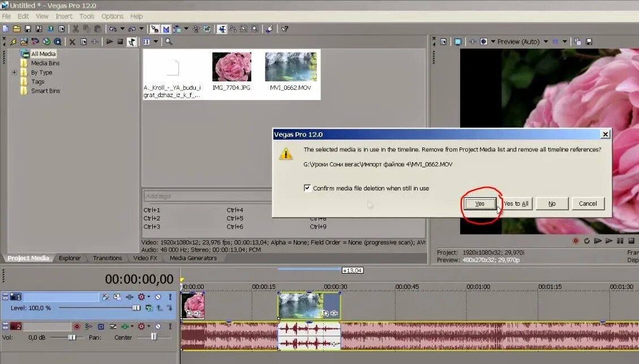Click Track FX icon on video track 1

[x=130, y=297]
